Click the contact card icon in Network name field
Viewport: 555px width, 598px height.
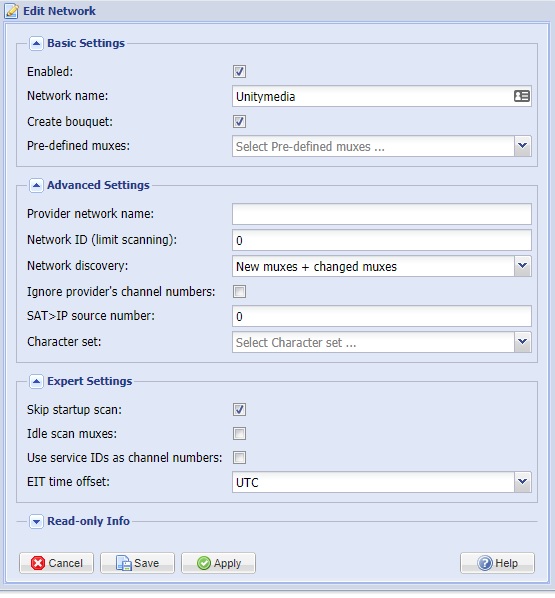[521, 96]
